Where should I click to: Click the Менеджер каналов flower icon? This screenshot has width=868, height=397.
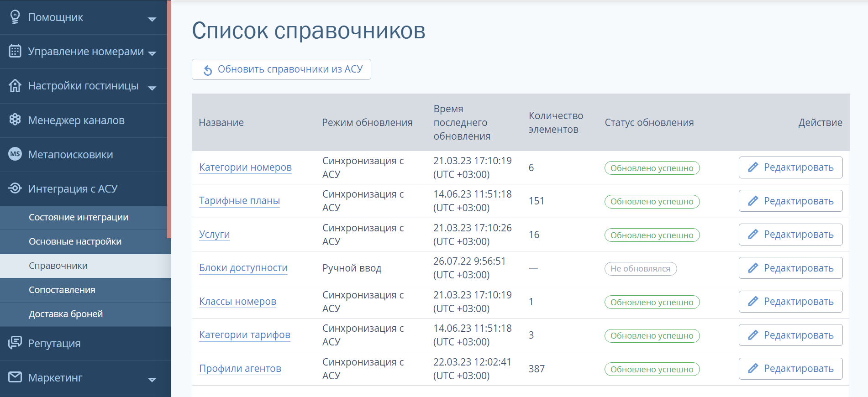[x=15, y=120]
